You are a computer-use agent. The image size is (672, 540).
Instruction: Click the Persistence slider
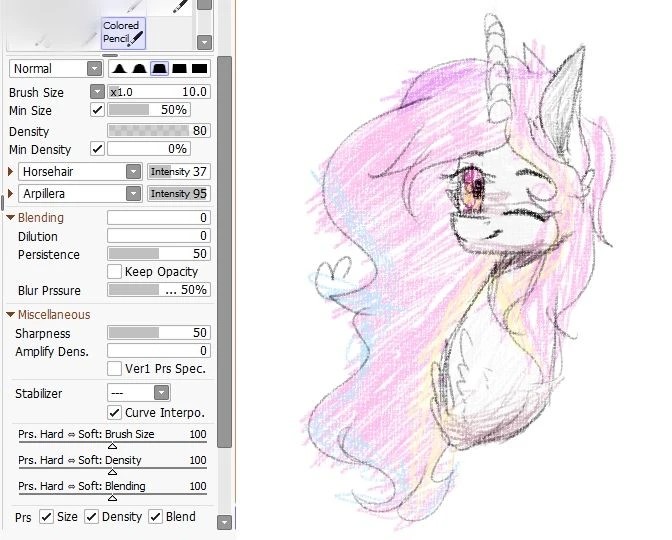(x=159, y=254)
